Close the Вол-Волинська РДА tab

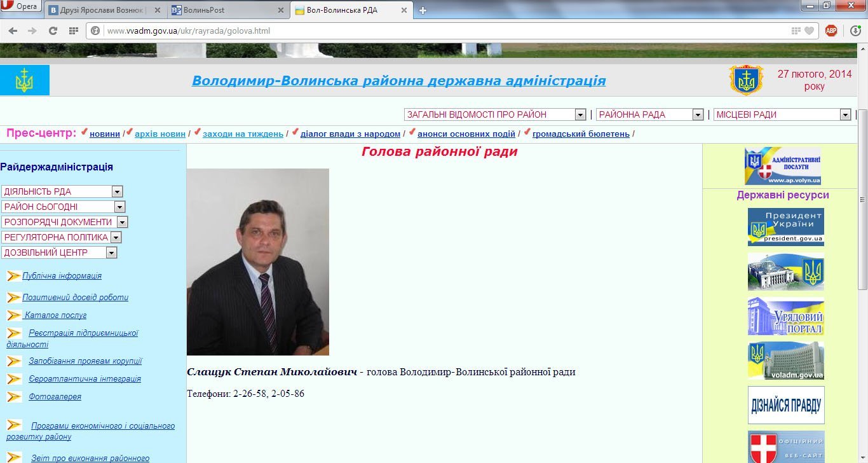coord(405,10)
